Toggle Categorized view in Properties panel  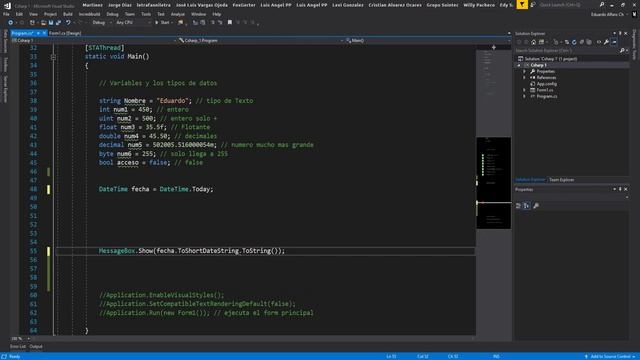pyautogui.click(x=519, y=206)
